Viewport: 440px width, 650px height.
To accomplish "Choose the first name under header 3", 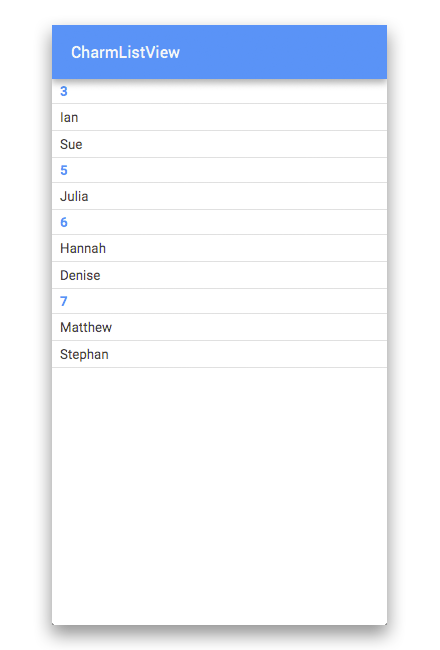I will tap(219, 117).
